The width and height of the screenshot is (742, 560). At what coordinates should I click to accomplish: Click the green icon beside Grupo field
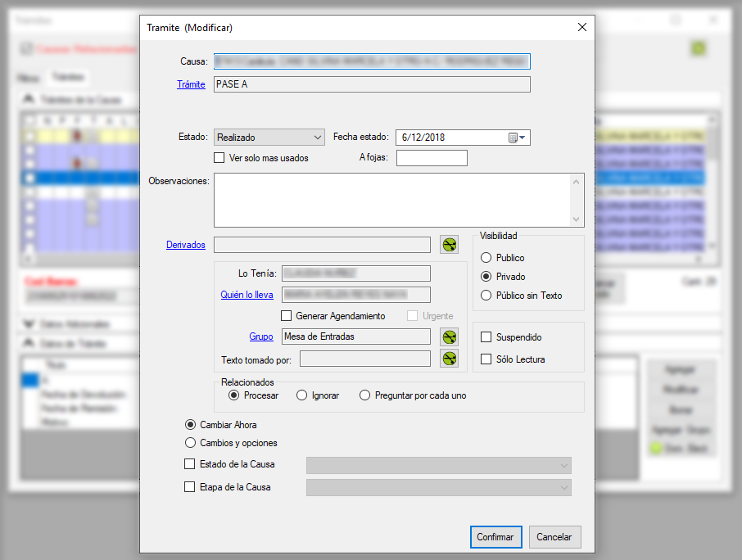tap(450, 336)
